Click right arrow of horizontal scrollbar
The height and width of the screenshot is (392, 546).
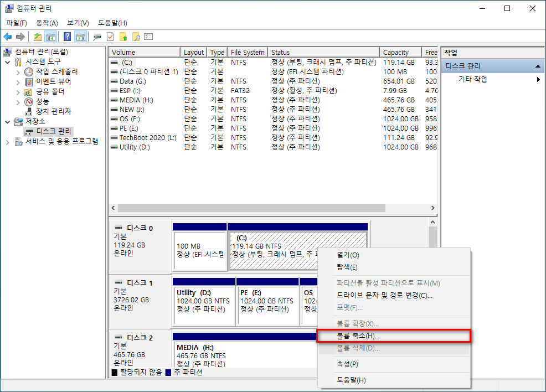(x=433, y=208)
